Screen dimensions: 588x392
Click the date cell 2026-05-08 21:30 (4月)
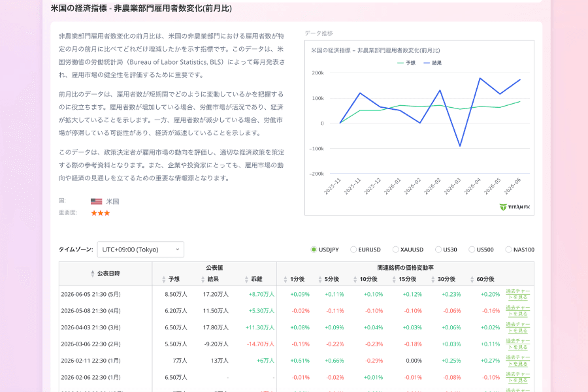(x=91, y=310)
